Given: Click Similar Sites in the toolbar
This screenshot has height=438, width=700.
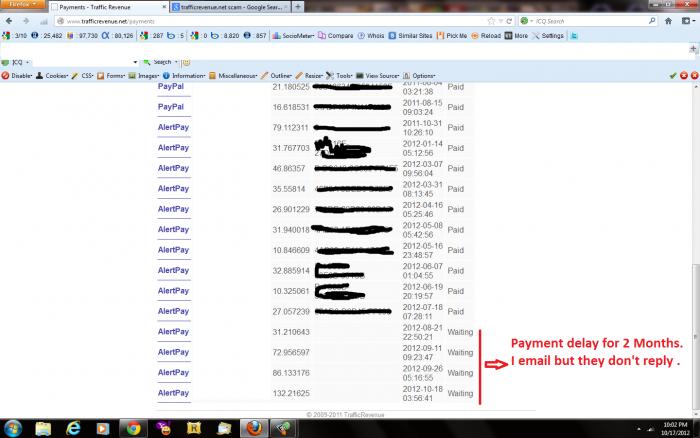Looking at the screenshot, I should [x=410, y=36].
